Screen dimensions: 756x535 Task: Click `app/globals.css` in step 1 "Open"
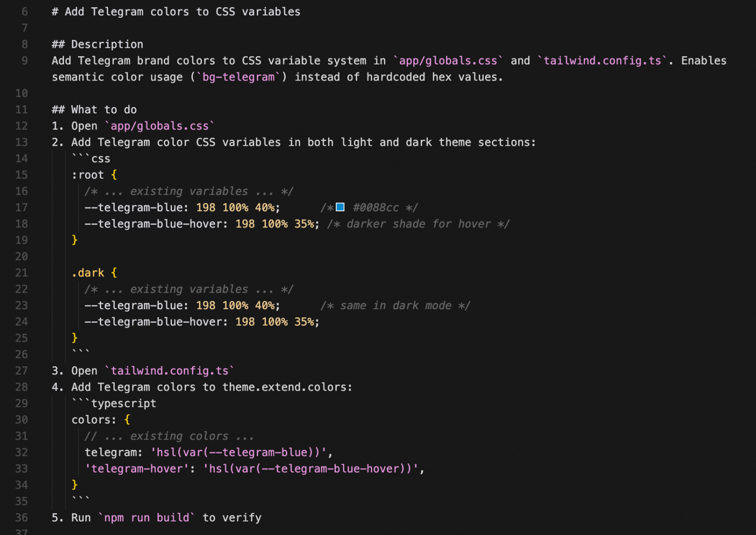coord(160,126)
